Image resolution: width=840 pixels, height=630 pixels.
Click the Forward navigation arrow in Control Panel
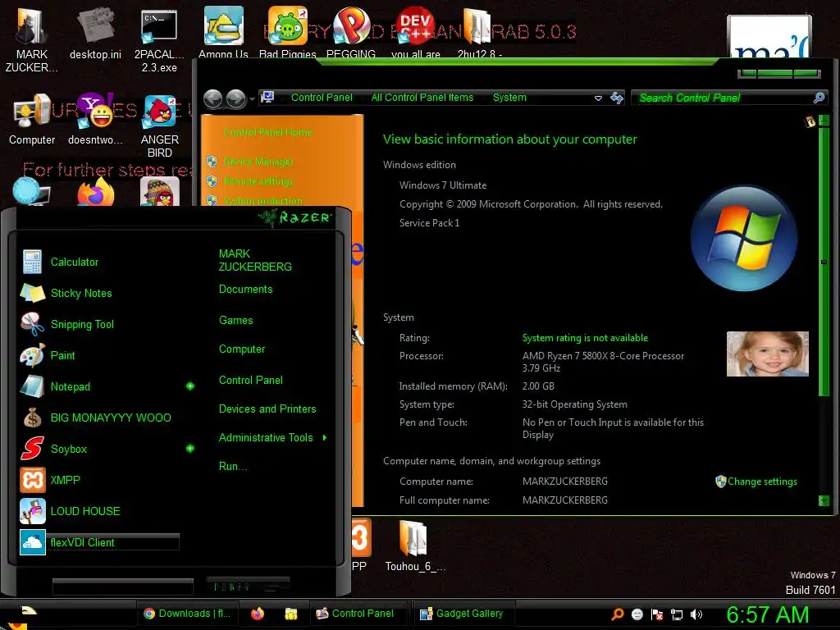tap(235, 98)
